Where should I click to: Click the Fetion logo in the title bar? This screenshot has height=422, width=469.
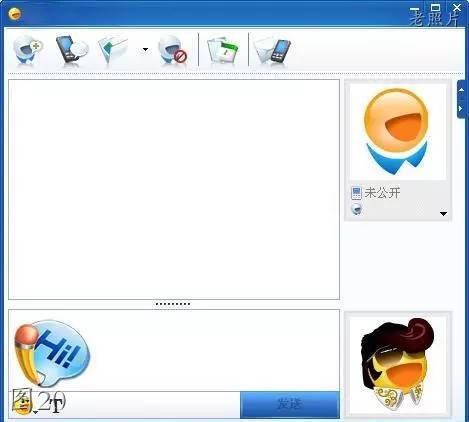[15, 14]
